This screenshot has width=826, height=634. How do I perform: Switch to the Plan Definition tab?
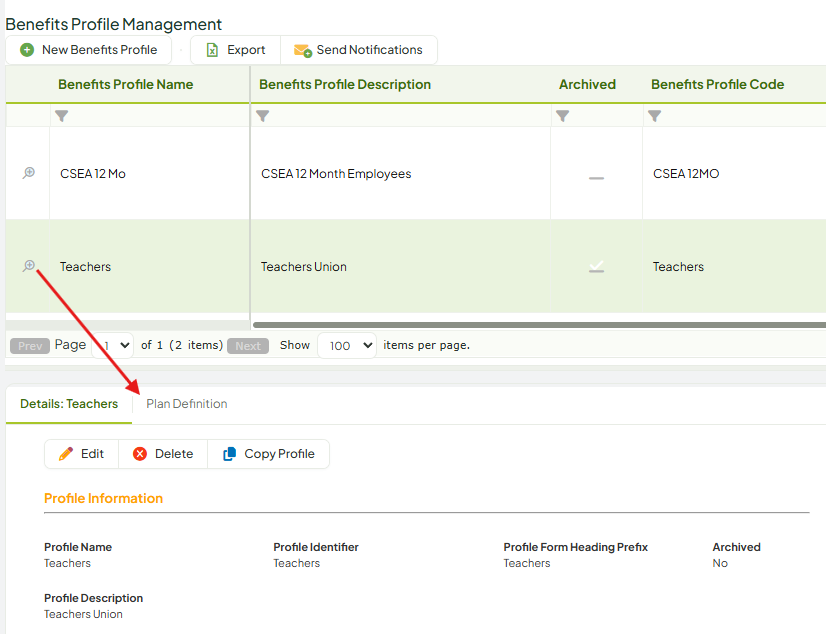(x=186, y=404)
